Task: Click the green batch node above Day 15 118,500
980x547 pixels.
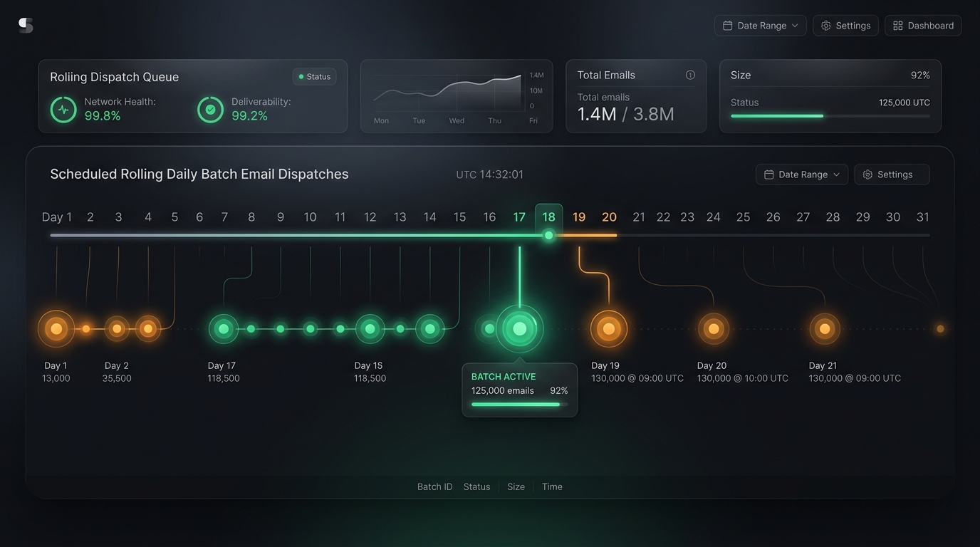Action: [370, 329]
